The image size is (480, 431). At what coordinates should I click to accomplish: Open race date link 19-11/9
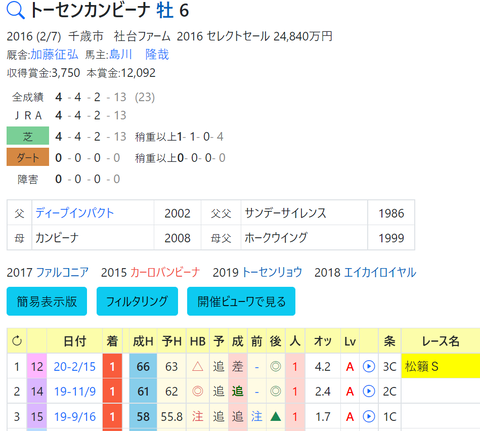click(x=75, y=391)
